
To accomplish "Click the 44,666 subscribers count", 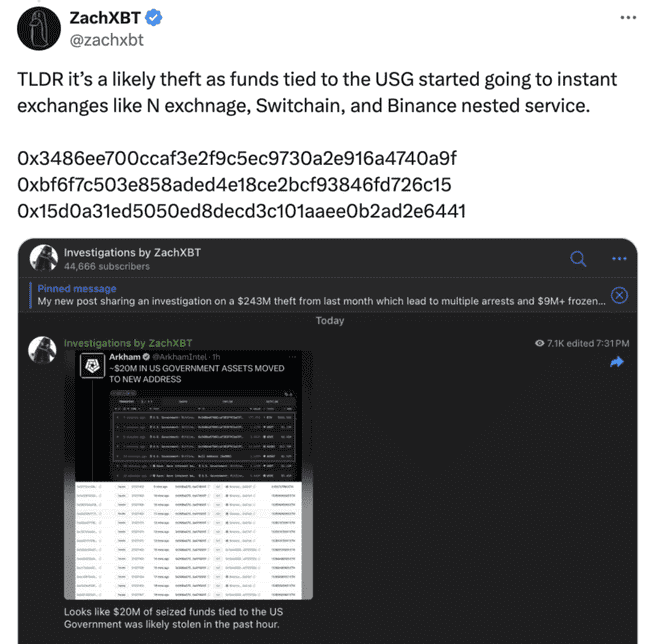I will coord(107,267).
